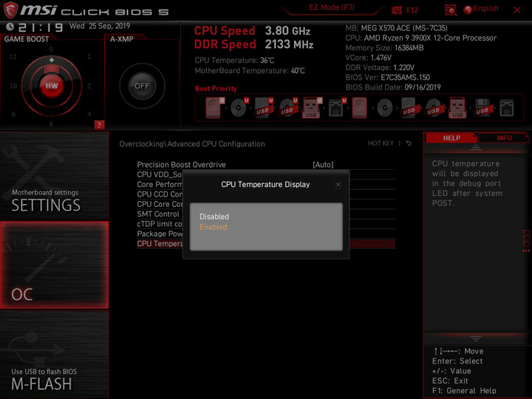This screenshot has width=532, height=399.
Task: Click the 21:19 time display
Action: (41, 27)
